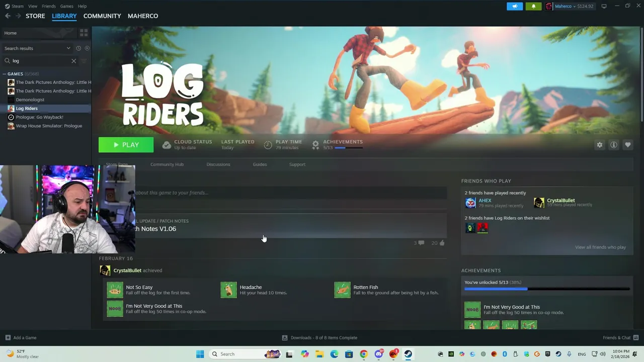Click CrystalBullet's name in the activity feed

(x=127, y=270)
